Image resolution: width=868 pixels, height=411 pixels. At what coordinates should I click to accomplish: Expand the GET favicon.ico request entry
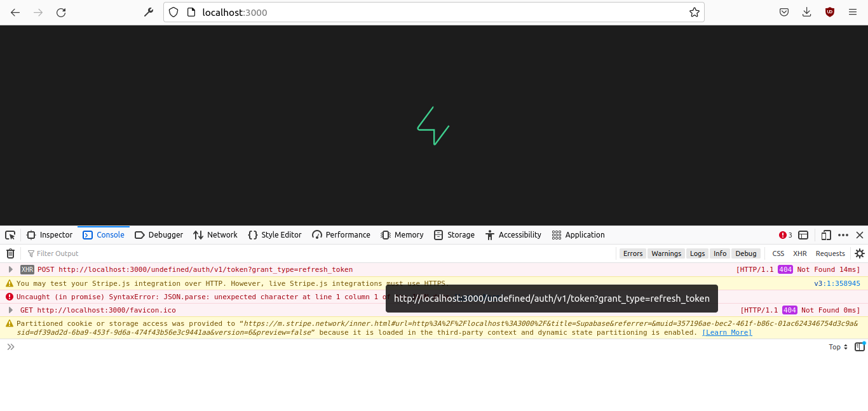pyautogui.click(x=10, y=310)
